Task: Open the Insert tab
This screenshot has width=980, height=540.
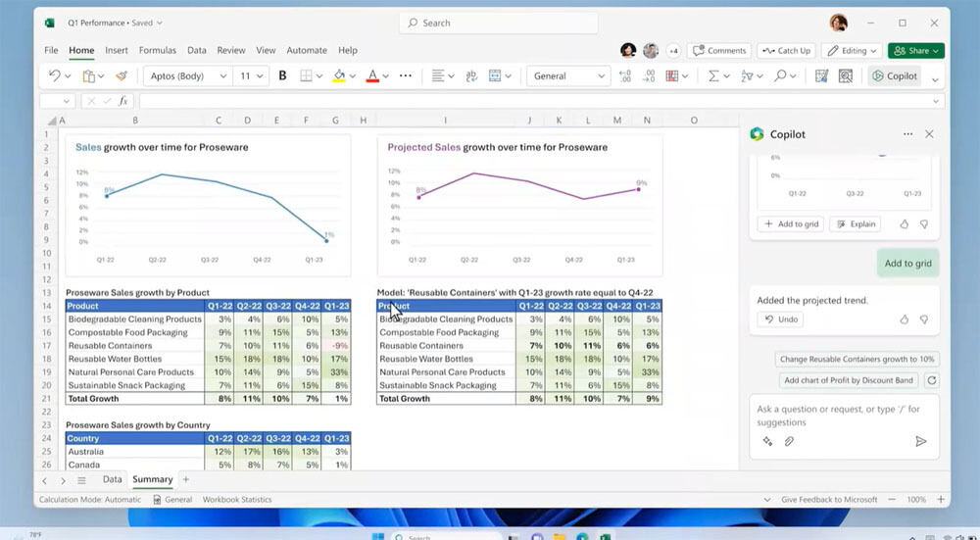Action: (x=117, y=50)
